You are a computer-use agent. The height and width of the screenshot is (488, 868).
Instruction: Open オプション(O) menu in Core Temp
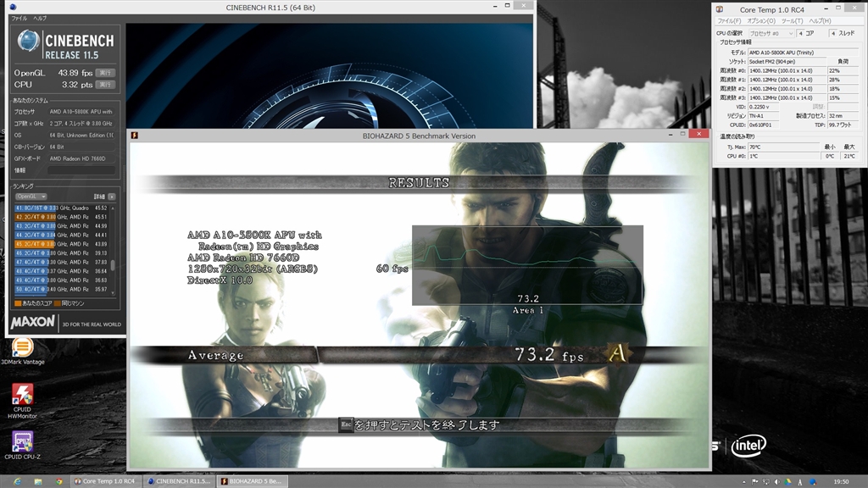point(761,21)
